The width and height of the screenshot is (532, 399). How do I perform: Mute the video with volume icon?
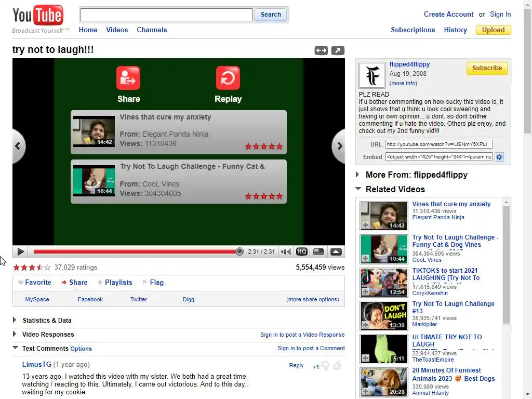pyautogui.click(x=286, y=252)
